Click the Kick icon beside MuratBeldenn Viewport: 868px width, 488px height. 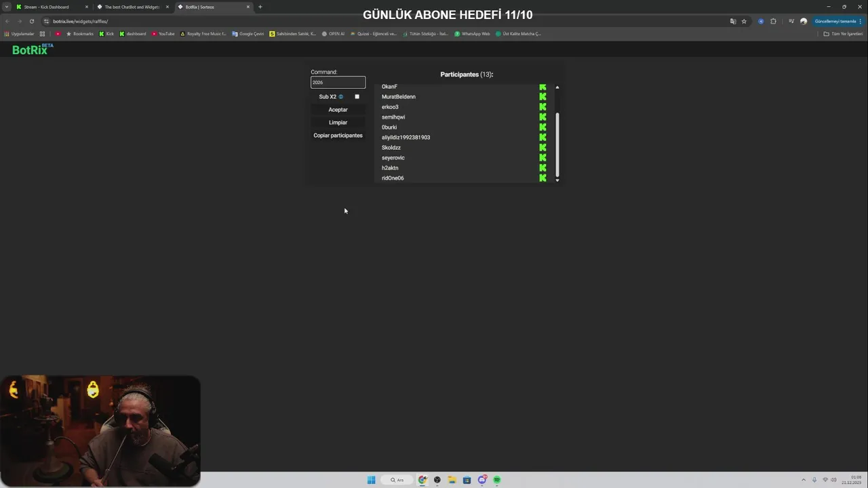click(x=542, y=97)
